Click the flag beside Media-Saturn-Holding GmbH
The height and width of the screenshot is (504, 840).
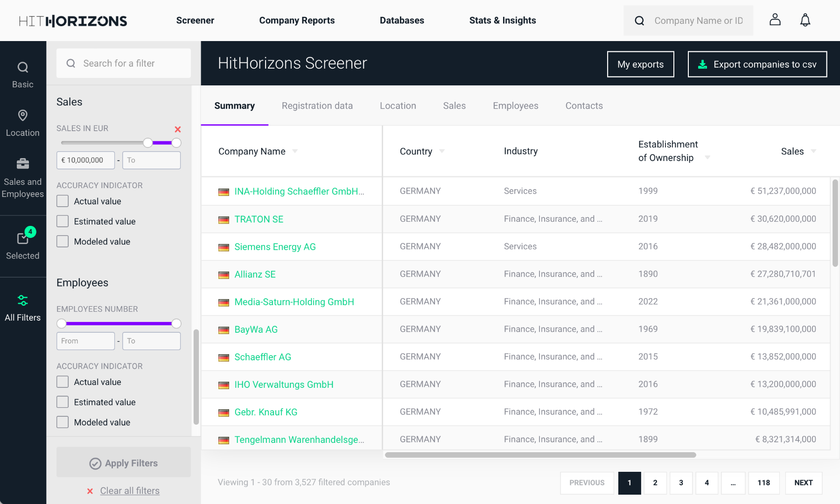pos(224,302)
